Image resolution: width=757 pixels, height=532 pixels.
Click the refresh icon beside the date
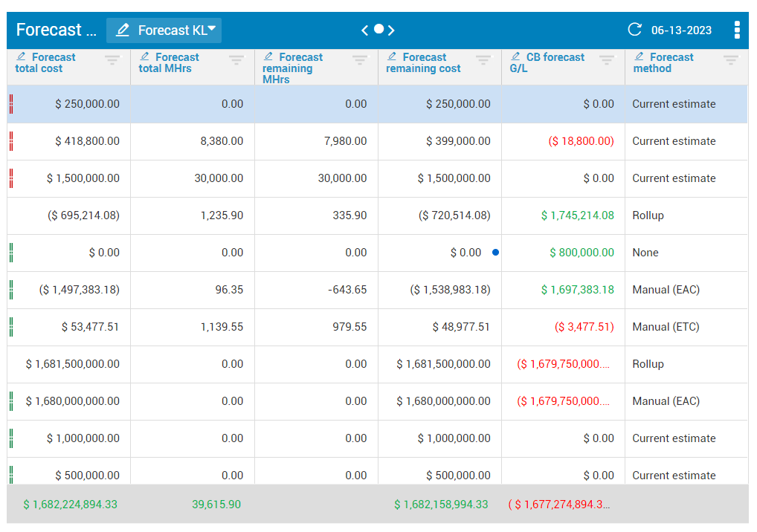click(634, 30)
